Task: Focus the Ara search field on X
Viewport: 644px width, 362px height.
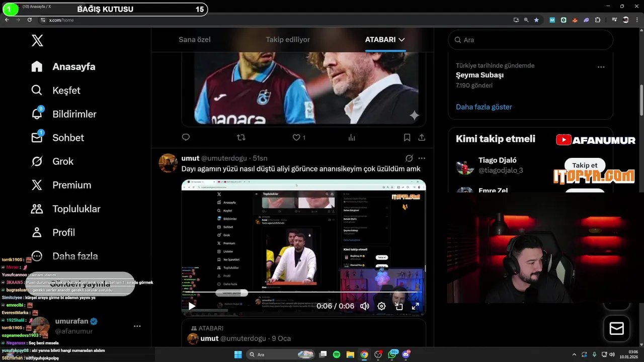Action: (x=531, y=40)
